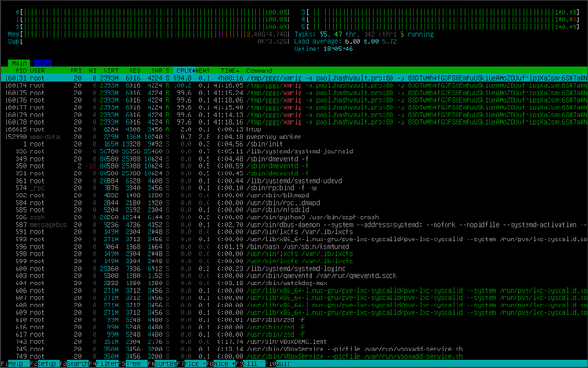588x368 pixels.
Task: Select the qmeventd process row
Action: coord(294,276)
